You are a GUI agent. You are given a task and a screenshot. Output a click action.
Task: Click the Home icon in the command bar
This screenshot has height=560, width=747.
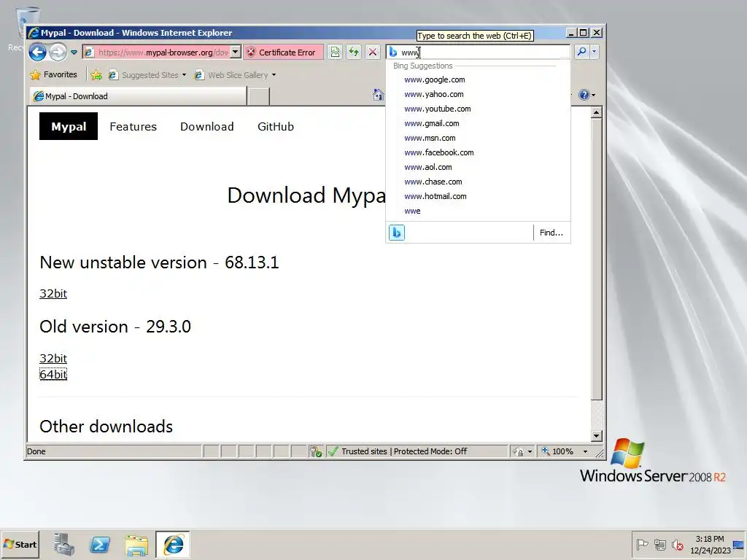379,95
